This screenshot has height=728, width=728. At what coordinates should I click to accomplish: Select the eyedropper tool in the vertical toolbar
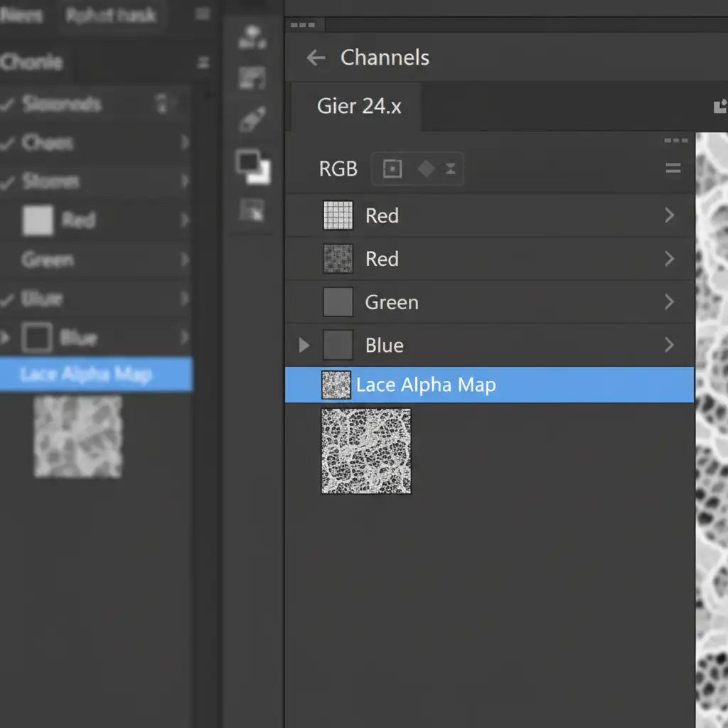click(x=252, y=120)
